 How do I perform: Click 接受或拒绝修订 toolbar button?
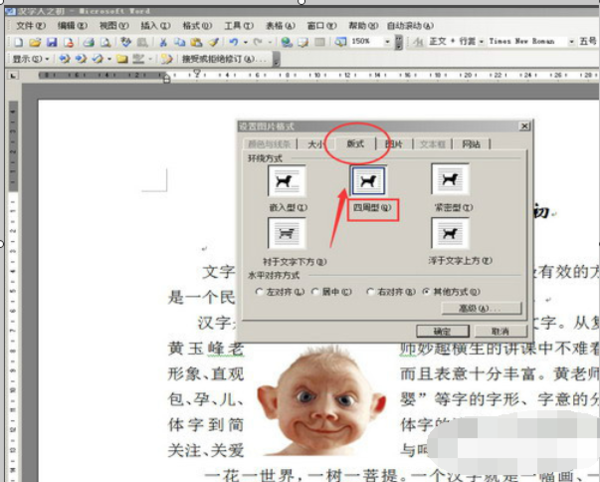coord(223,59)
